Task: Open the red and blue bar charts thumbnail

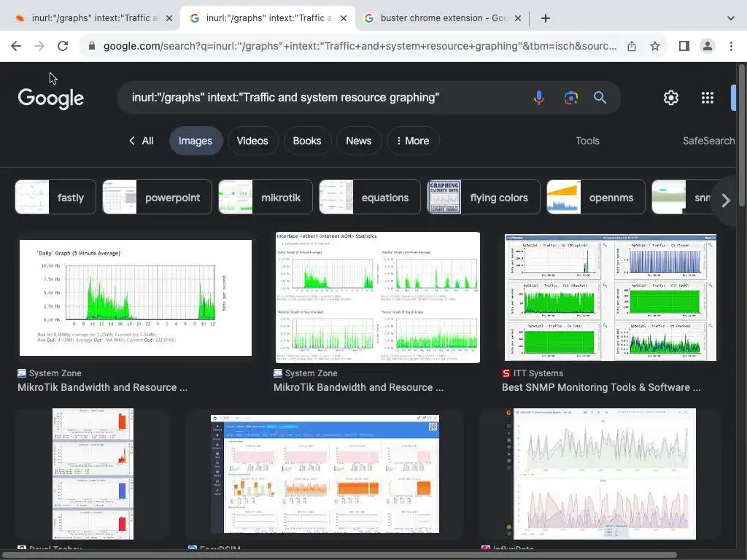Action: (93, 474)
